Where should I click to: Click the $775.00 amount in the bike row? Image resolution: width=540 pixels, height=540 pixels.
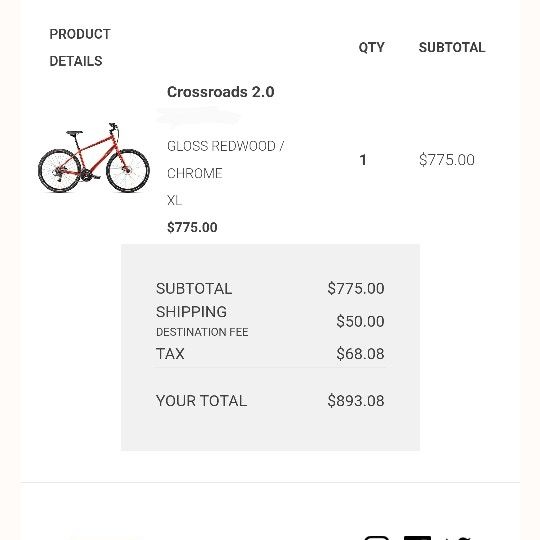coord(447,160)
